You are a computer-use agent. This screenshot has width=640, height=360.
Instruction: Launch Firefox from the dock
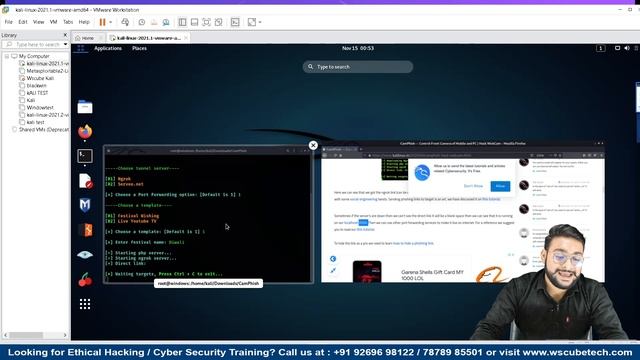[85, 131]
